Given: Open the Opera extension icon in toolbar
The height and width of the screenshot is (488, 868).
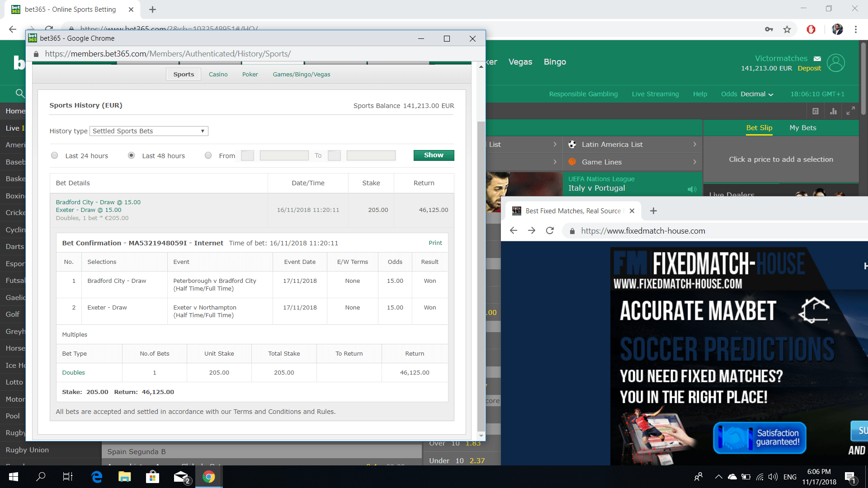Looking at the screenshot, I should [811, 29].
